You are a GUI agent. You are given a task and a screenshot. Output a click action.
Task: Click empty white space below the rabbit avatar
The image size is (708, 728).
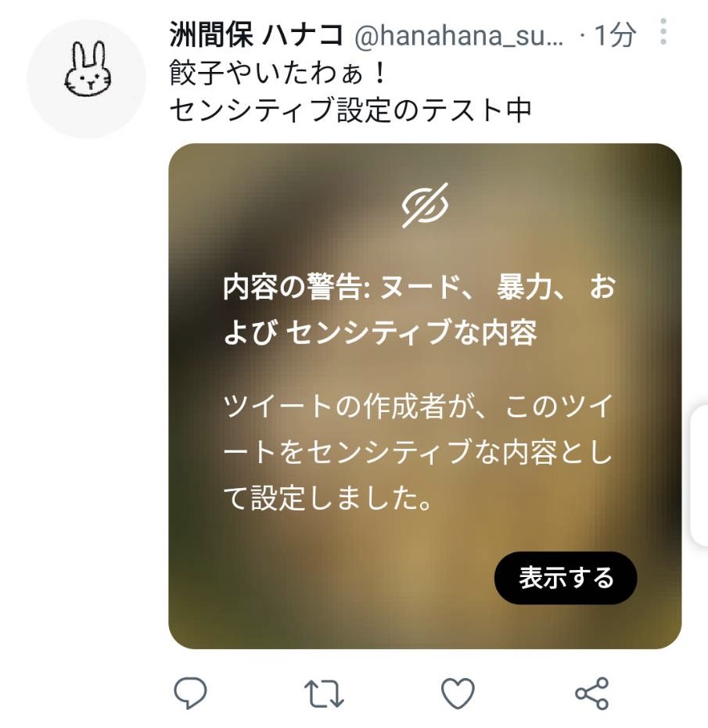click(x=87, y=371)
